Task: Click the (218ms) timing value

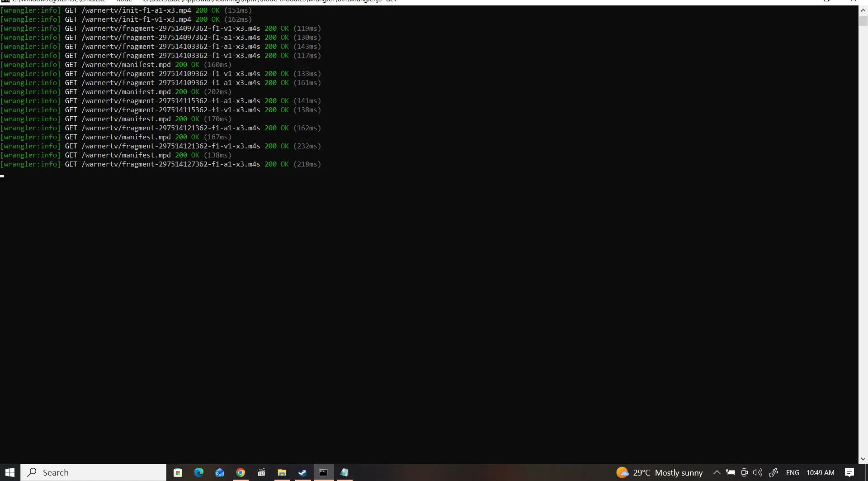Action: pyautogui.click(x=307, y=164)
